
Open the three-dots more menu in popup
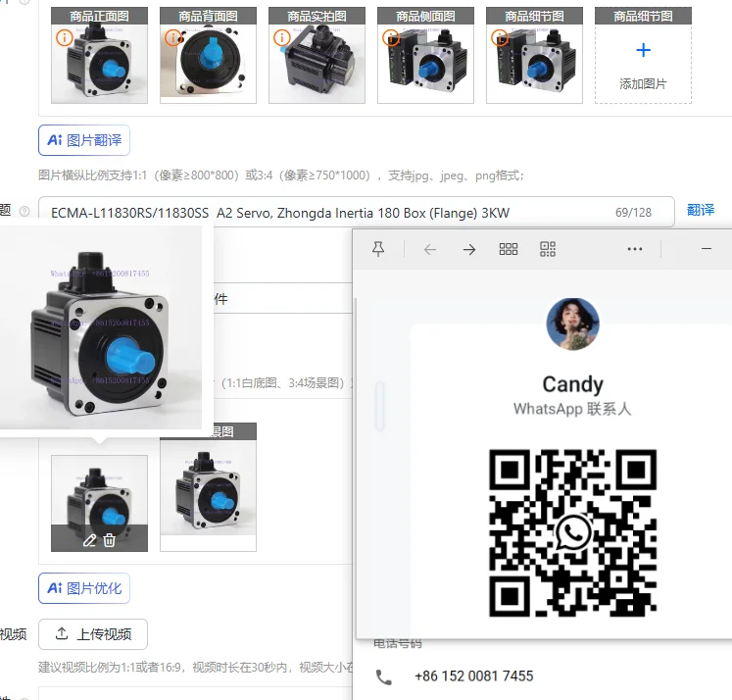pos(634,249)
